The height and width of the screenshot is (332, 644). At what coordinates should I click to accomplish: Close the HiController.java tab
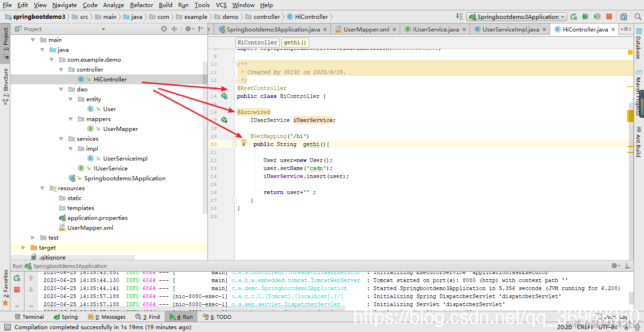(x=613, y=29)
